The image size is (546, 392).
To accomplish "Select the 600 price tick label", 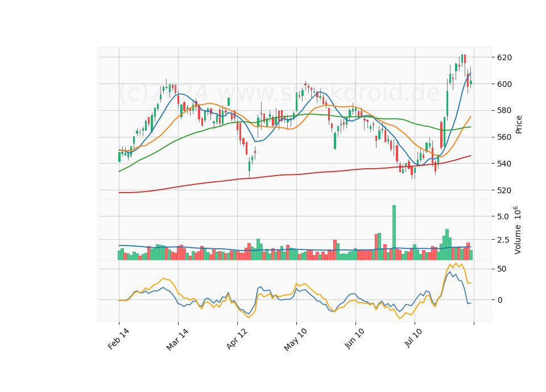I will (x=504, y=84).
